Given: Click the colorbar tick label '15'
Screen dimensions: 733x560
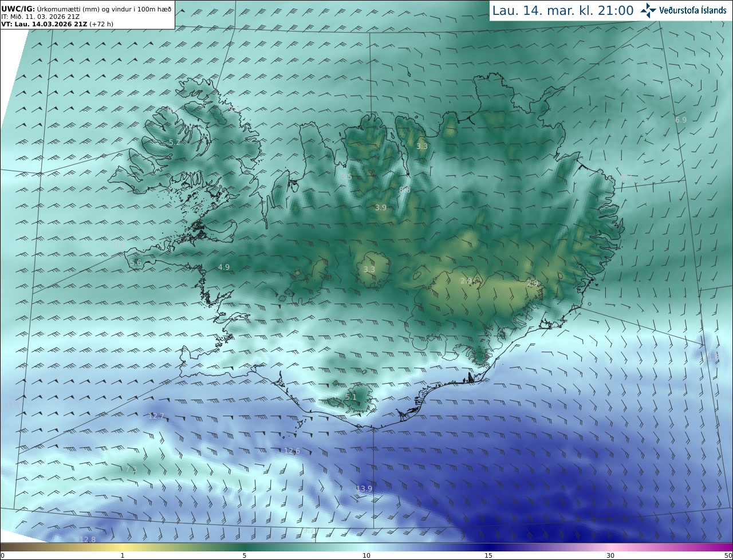Looking at the screenshot, I should (x=488, y=555).
